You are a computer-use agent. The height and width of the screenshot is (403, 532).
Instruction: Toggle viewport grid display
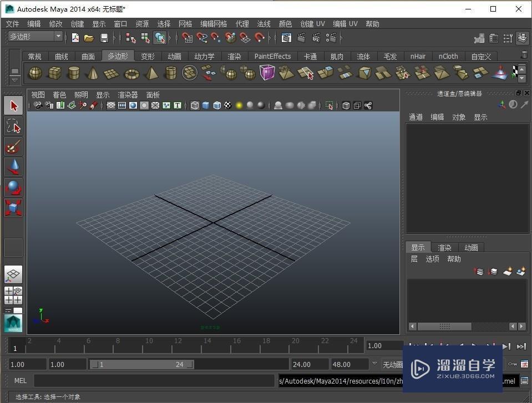point(111,105)
